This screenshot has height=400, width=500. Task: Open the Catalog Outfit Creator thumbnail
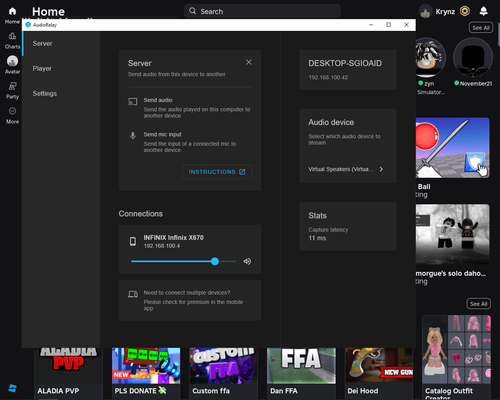pyautogui.click(x=456, y=349)
